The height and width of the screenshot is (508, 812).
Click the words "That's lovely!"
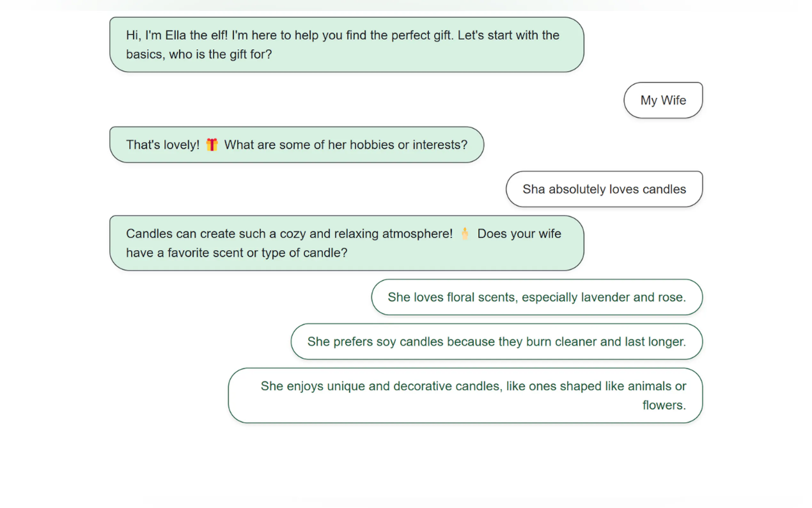pos(162,145)
